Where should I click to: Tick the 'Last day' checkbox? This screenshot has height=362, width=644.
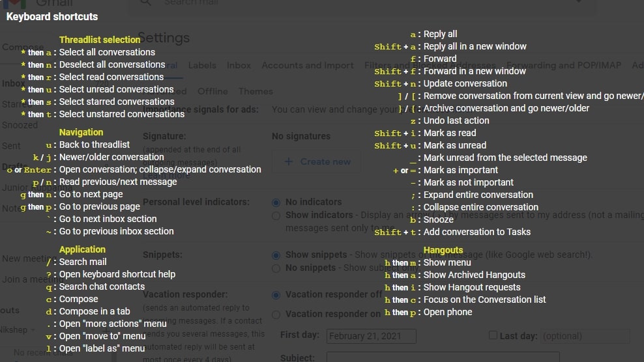pos(493,335)
